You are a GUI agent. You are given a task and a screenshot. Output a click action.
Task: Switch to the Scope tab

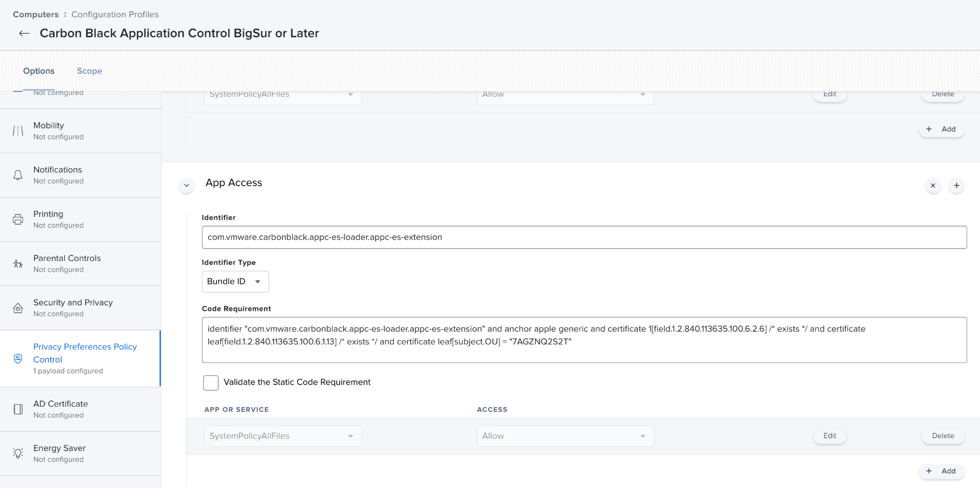(89, 71)
